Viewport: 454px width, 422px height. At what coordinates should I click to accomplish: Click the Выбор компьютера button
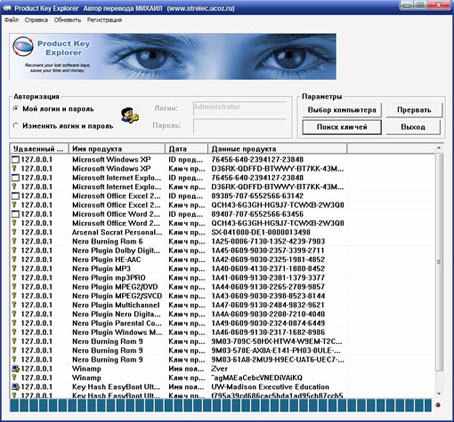click(342, 110)
